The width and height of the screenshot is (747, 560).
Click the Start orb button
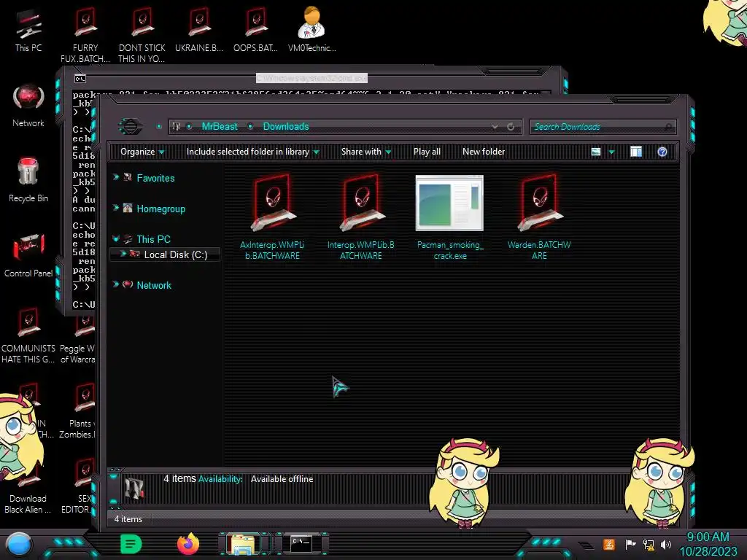(19, 545)
